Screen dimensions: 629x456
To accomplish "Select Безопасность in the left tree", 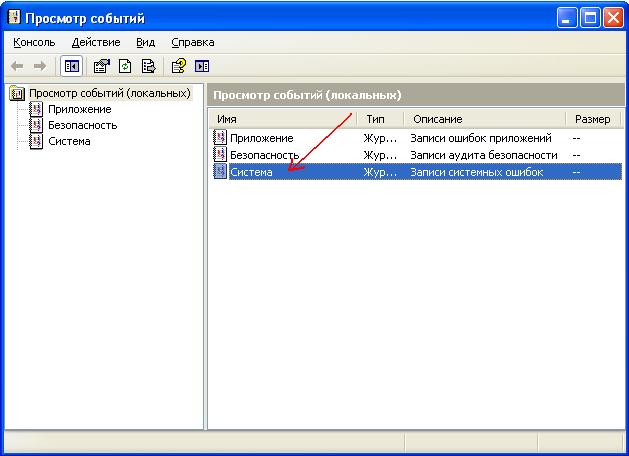I will tap(82, 125).
